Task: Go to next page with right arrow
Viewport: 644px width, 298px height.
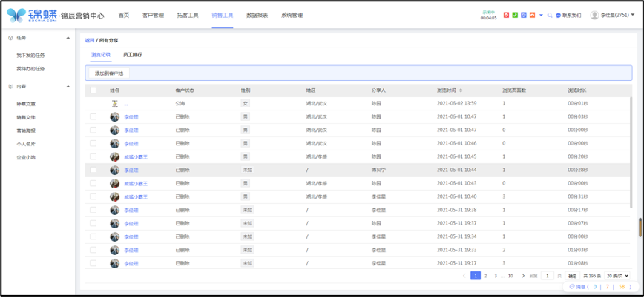Action: 523,276
